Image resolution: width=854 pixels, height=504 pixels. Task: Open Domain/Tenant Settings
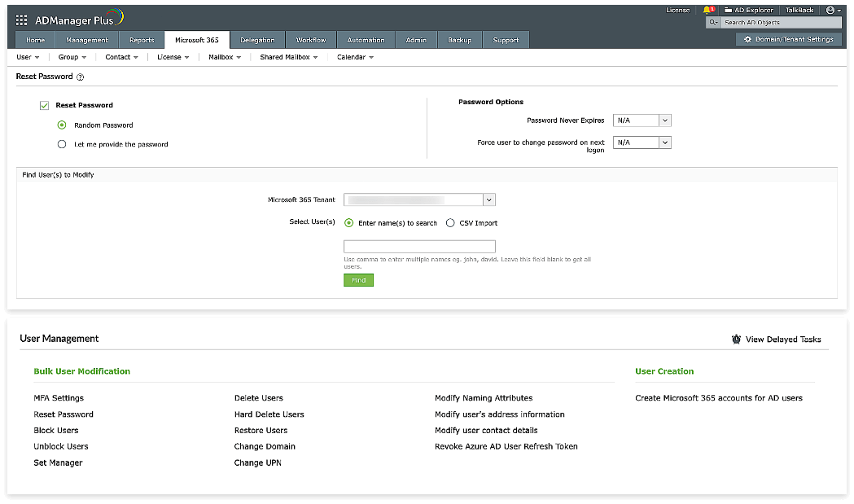click(788, 39)
